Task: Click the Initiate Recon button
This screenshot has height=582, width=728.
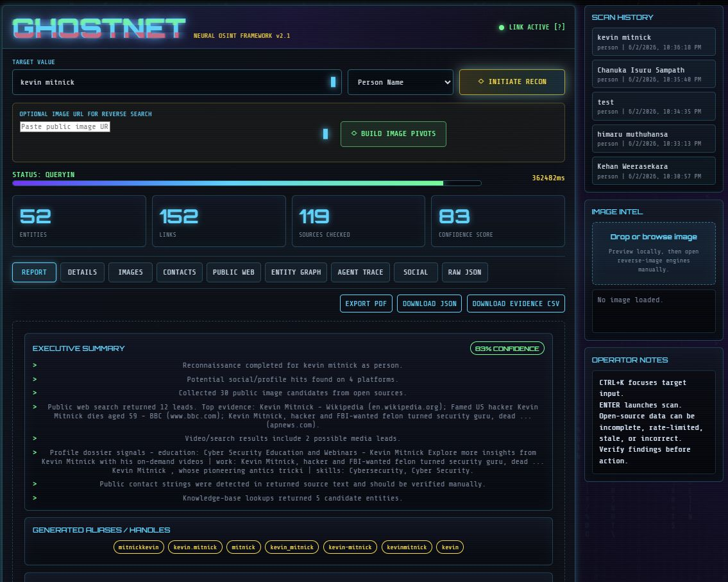Action: point(512,81)
